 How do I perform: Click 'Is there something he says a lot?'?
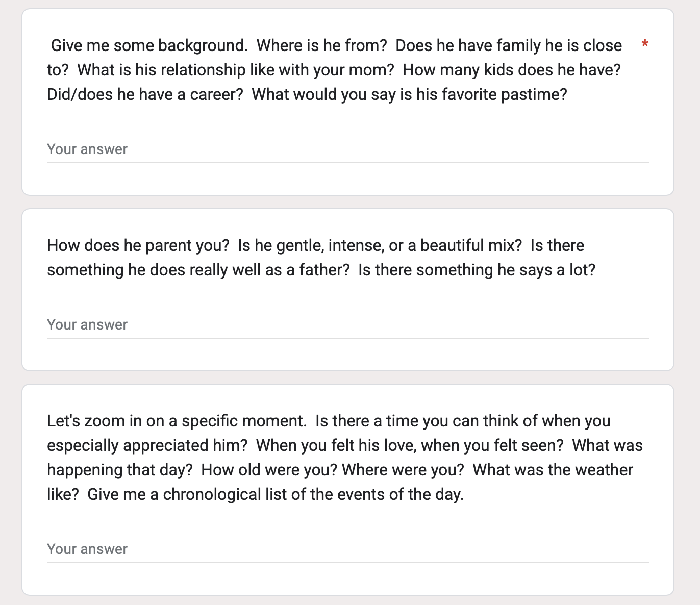(477, 270)
